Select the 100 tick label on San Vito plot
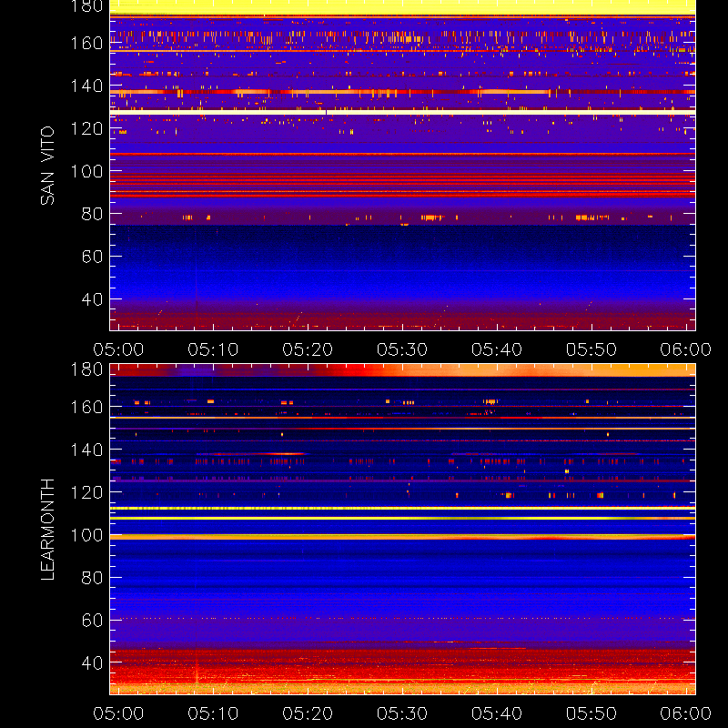Viewport: 728px width, 728px height. [86, 171]
